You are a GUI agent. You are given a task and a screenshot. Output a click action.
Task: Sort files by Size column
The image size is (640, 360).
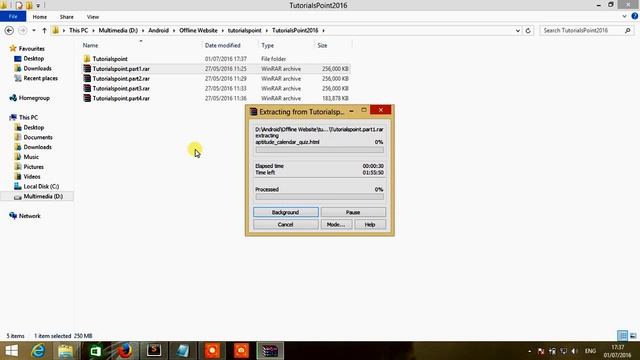tap(322, 45)
